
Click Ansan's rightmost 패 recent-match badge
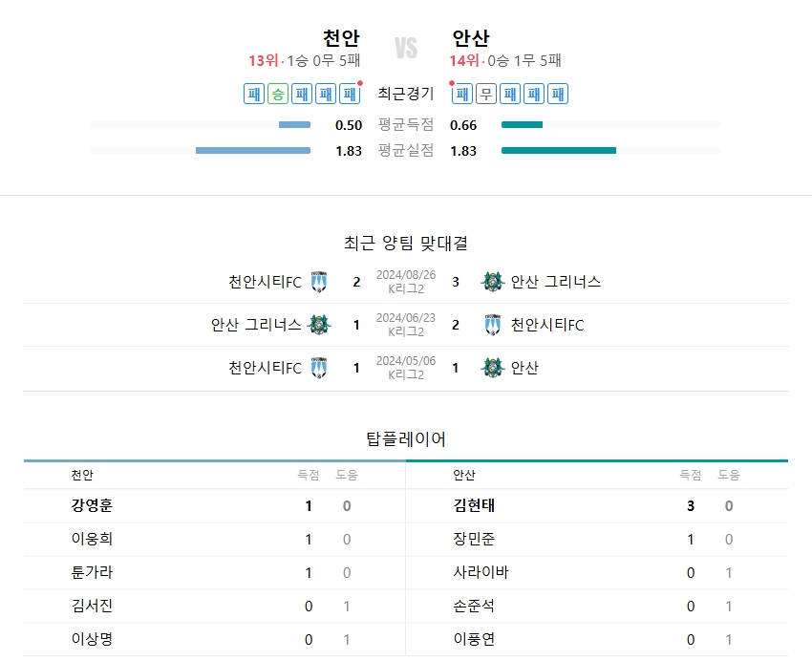tap(558, 94)
